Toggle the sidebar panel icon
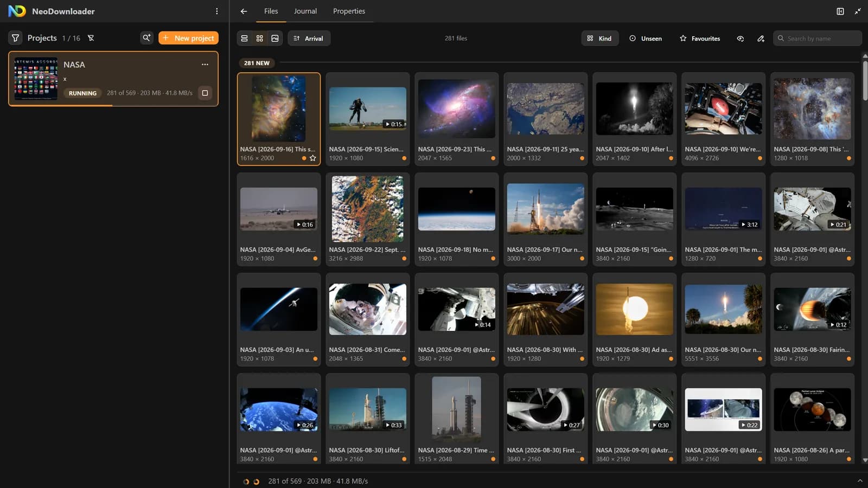The image size is (868, 488). (840, 11)
